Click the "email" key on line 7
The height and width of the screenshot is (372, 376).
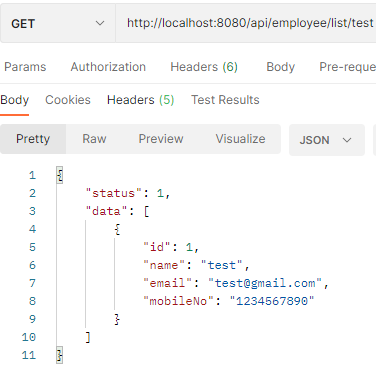pos(168,283)
